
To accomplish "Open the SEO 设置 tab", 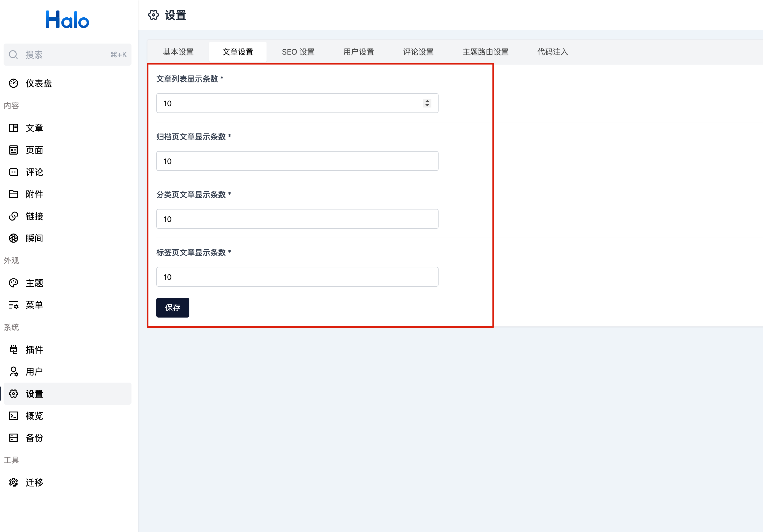I will tap(298, 52).
